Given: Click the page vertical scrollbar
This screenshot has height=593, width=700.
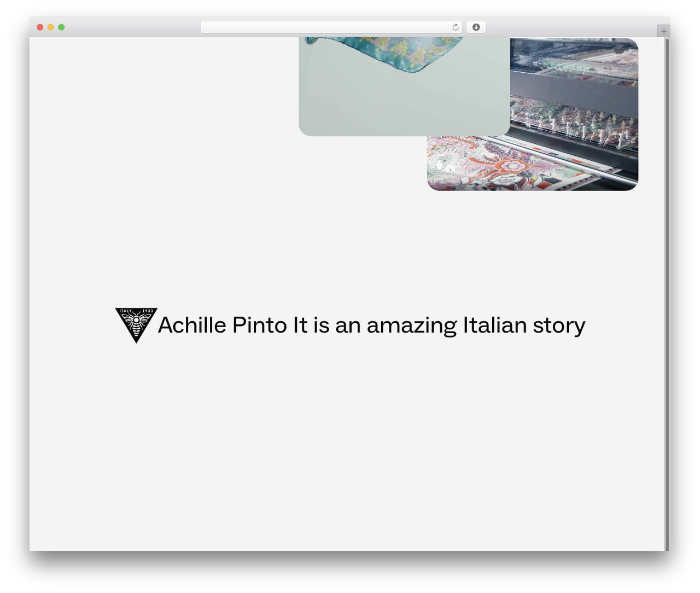Looking at the screenshot, I should [x=667, y=294].
